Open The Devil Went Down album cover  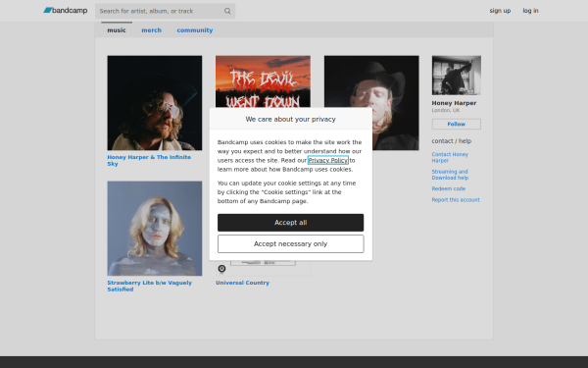[x=263, y=81]
